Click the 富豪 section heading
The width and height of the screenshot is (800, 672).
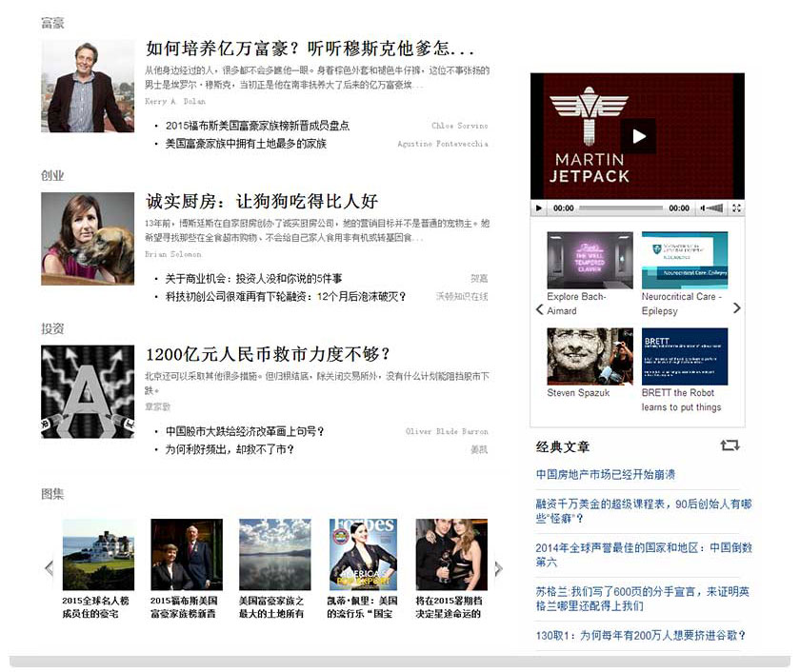[x=52, y=23]
